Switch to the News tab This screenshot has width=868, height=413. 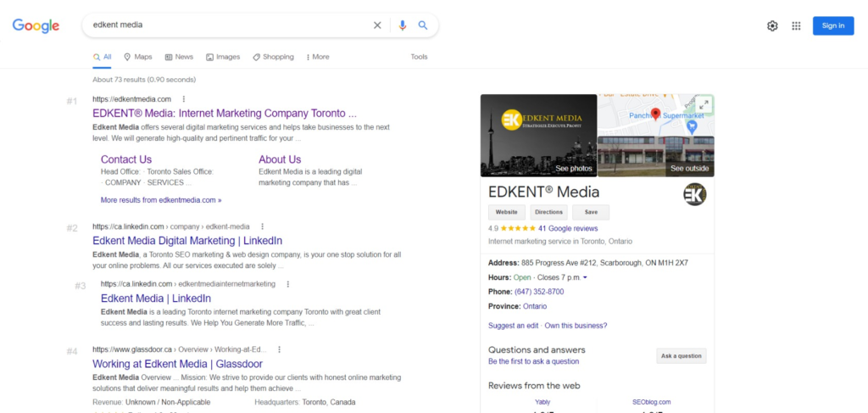tap(180, 57)
